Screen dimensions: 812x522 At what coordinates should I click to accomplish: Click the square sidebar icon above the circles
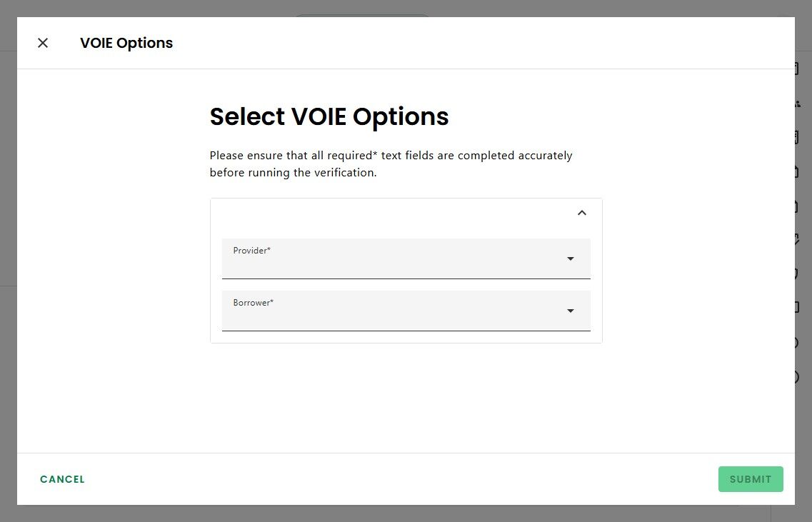tap(796, 307)
